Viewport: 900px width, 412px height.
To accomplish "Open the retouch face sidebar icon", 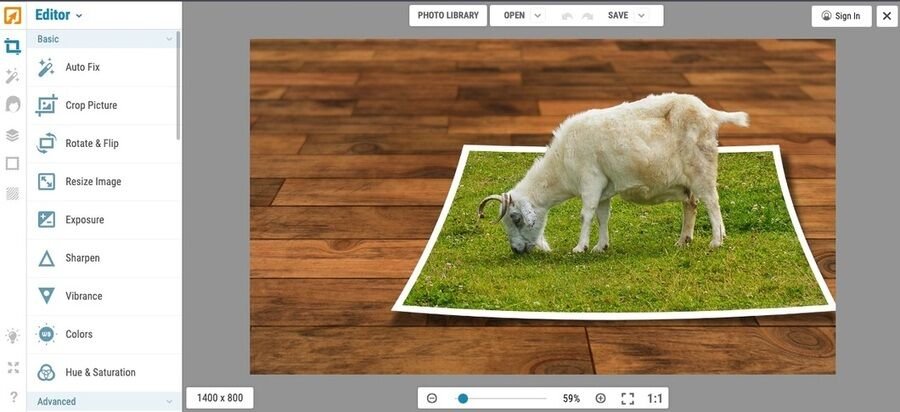I will 12,104.
